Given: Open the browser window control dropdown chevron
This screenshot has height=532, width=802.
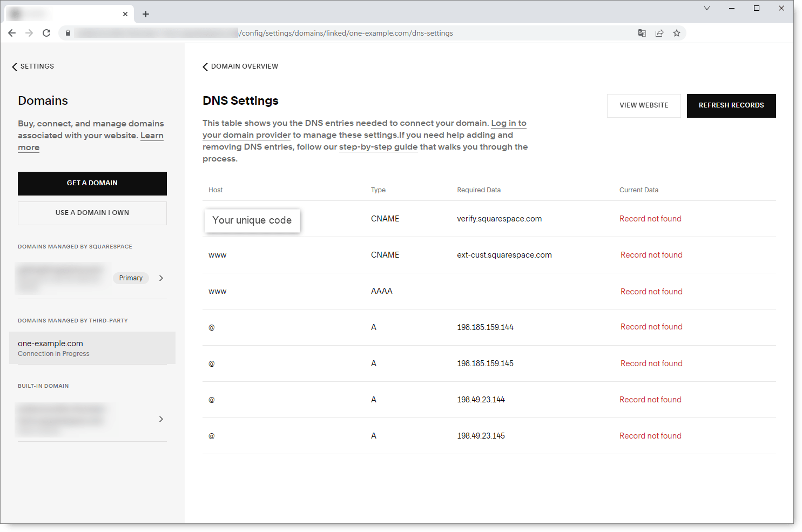Looking at the screenshot, I should (x=707, y=8).
